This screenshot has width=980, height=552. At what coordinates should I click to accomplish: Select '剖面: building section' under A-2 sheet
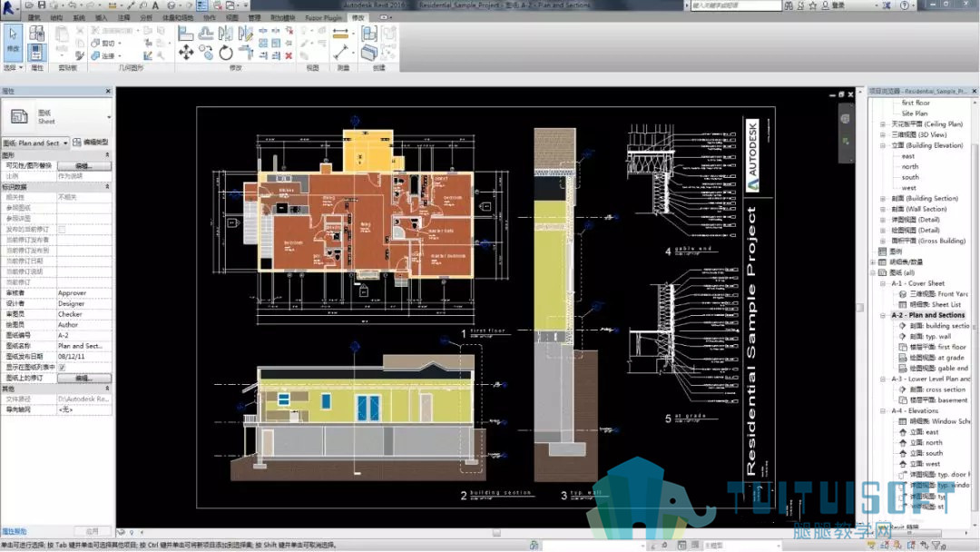(939, 326)
